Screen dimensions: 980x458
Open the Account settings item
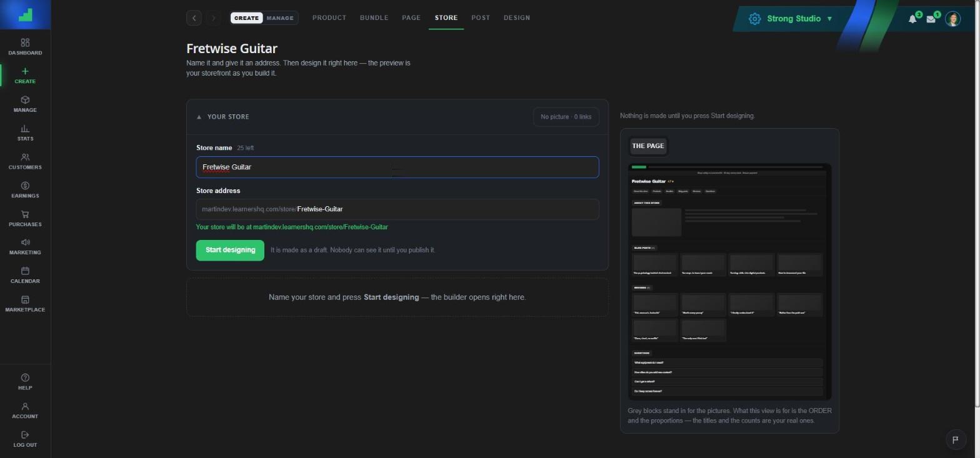[x=25, y=411]
